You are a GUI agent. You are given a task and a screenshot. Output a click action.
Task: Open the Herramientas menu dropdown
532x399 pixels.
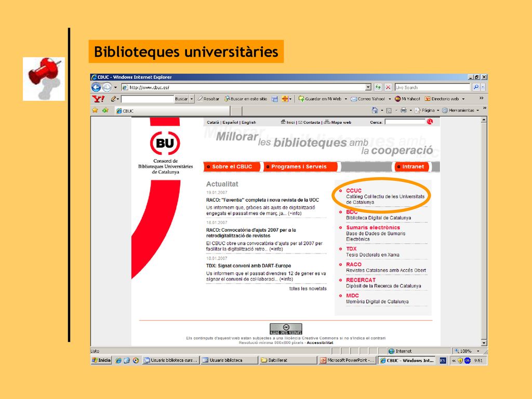(x=478, y=110)
